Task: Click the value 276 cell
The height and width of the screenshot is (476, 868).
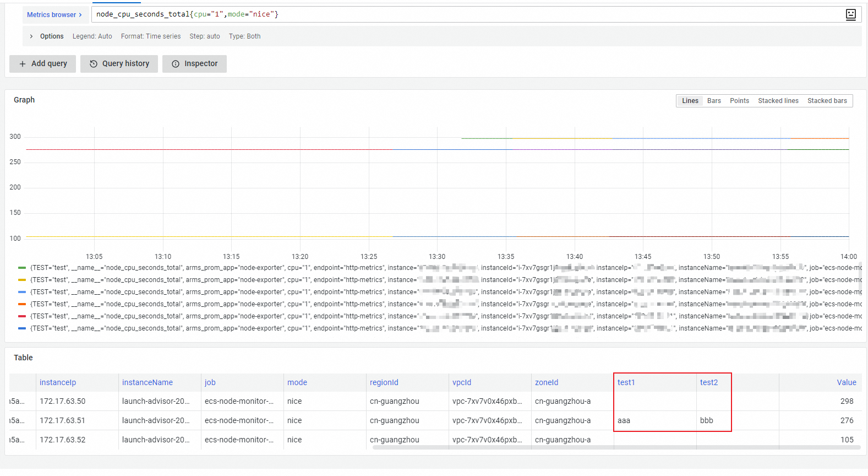Action: [821, 420]
